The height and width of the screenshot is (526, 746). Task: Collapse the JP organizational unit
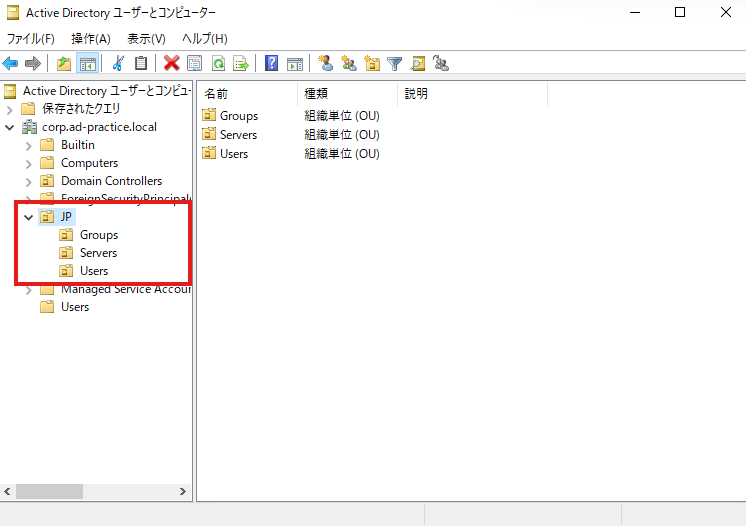pos(29,218)
